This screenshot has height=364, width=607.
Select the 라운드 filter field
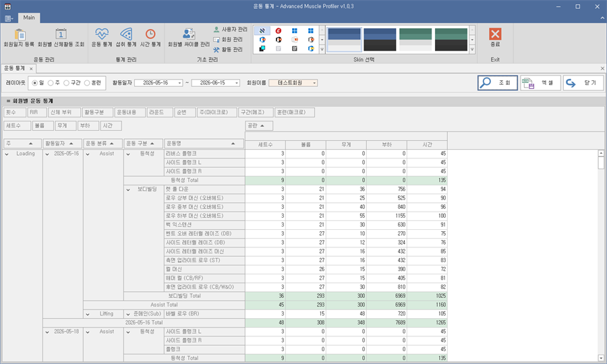[160, 112]
